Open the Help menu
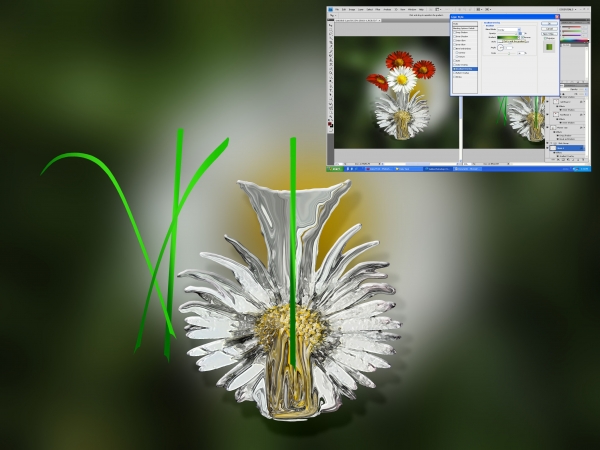Viewport: 600px width, 450px height. [x=421, y=10]
